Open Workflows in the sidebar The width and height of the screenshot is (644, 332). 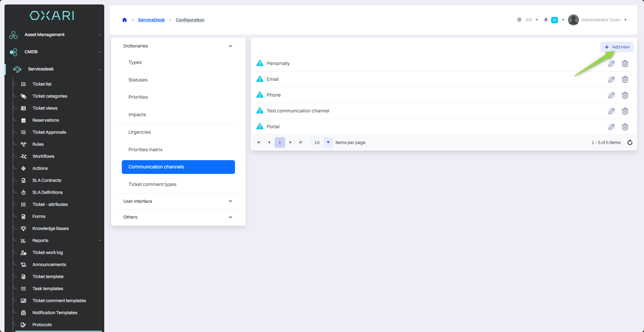pos(43,156)
